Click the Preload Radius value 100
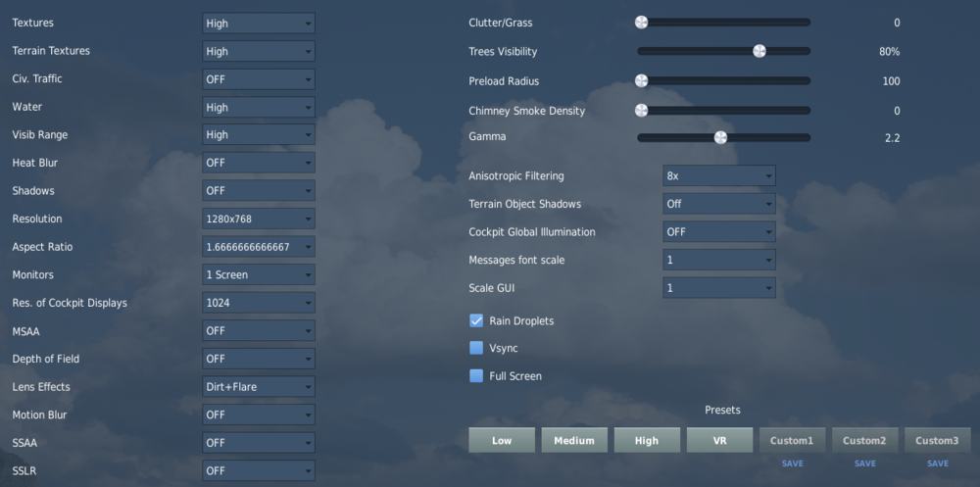Image resolution: width=980 pixels, height=487 pixels. (x=892, y=81)
